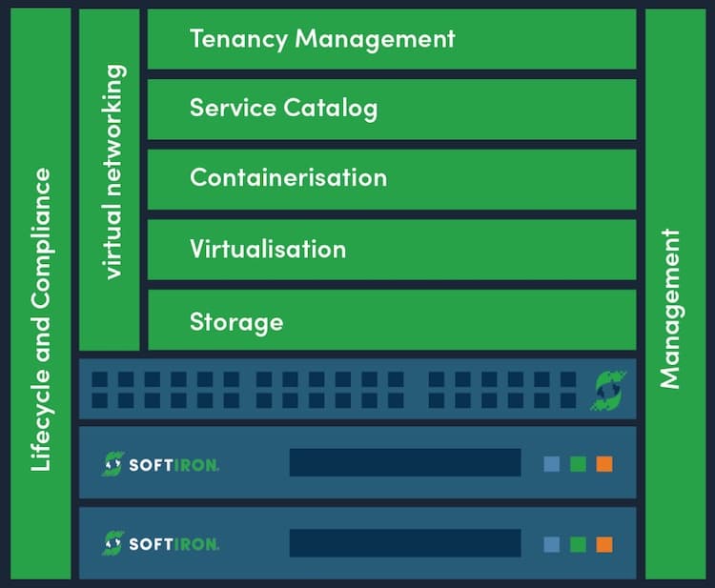Click the blue indicator on the lower server

tap(551, 544)
